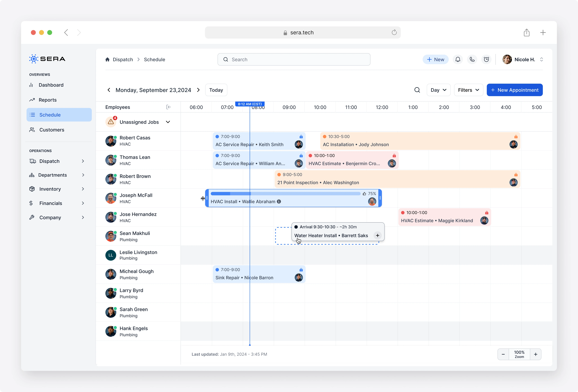Toggle lock on HVAC Estimate Maggie Kirkland job
Image resolution: width=578 pixels, height=392 pixels.
tap(487, 213)
